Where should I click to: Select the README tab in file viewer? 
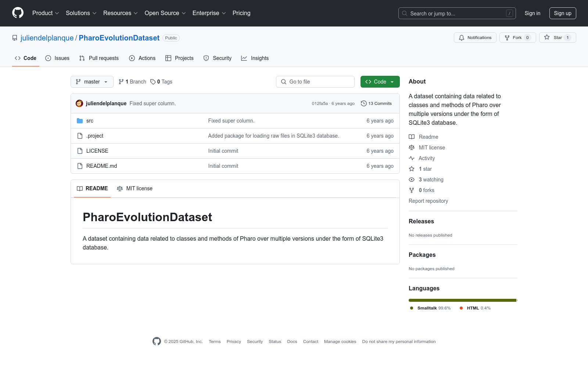[x=92, y=188]
